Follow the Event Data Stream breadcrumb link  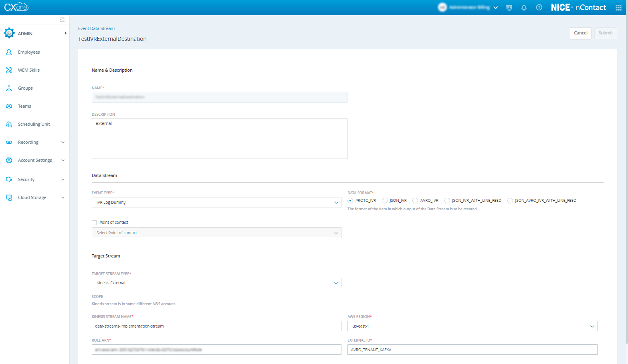click(96, 28)
